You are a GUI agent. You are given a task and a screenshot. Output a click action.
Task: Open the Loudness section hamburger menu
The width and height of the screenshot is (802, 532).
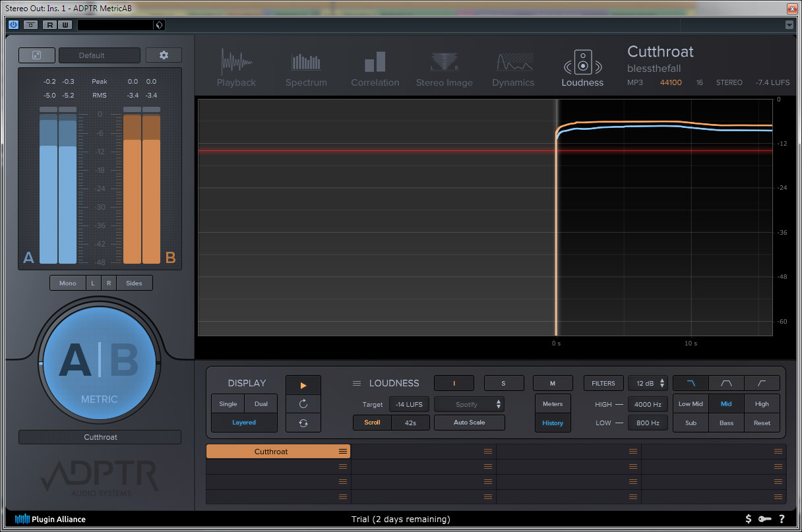(x=357, y=383)
